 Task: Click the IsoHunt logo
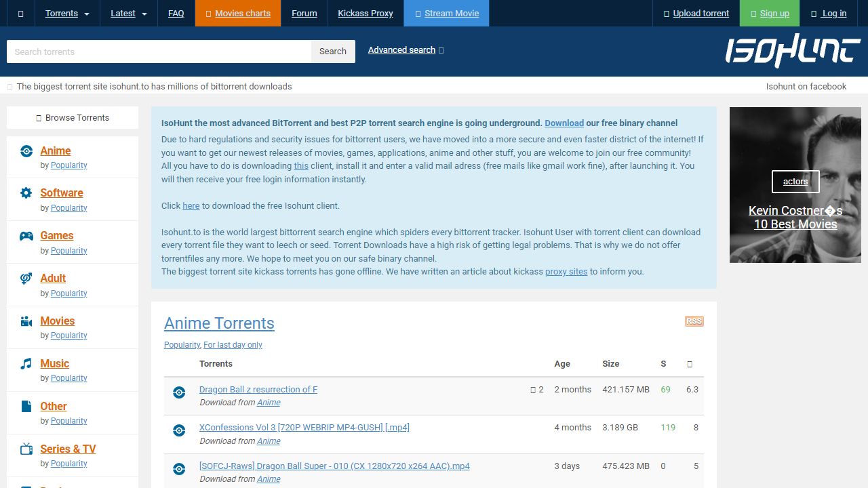click(793, 51)
